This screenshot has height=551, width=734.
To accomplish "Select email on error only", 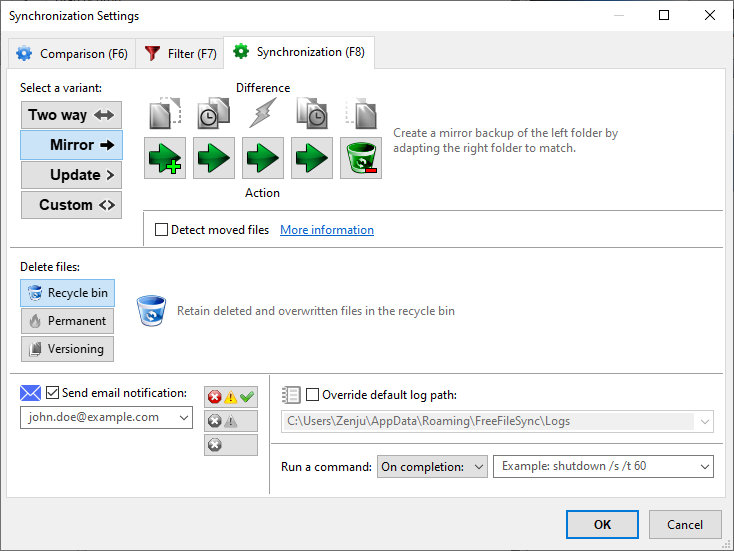I will 231,445.
